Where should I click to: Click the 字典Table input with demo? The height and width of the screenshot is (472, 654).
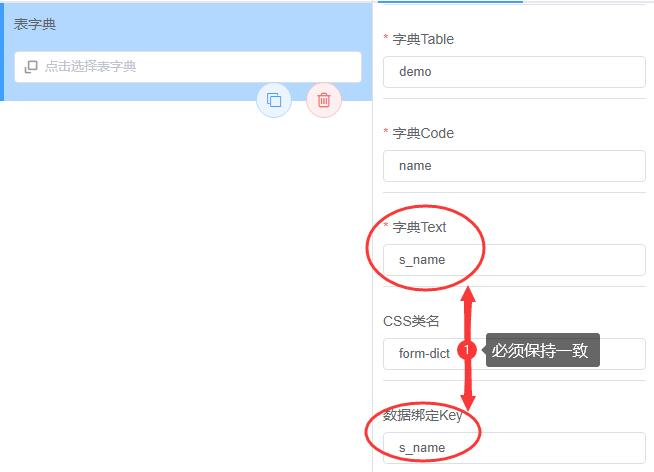click(514, 72)
